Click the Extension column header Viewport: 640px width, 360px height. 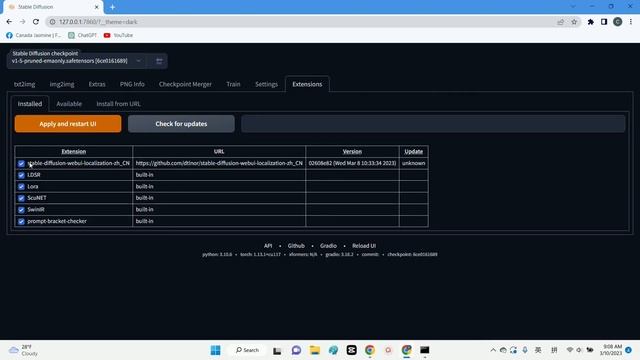pos(73,151)
